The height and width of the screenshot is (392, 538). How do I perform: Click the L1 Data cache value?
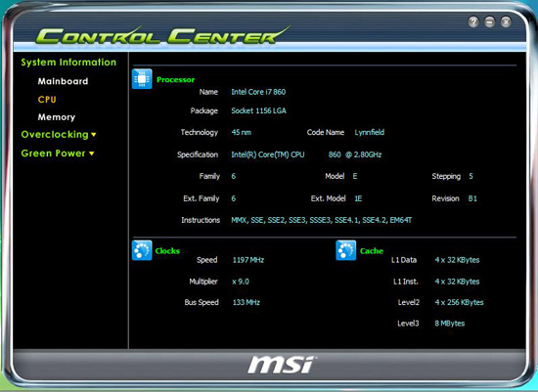[458, 260]
